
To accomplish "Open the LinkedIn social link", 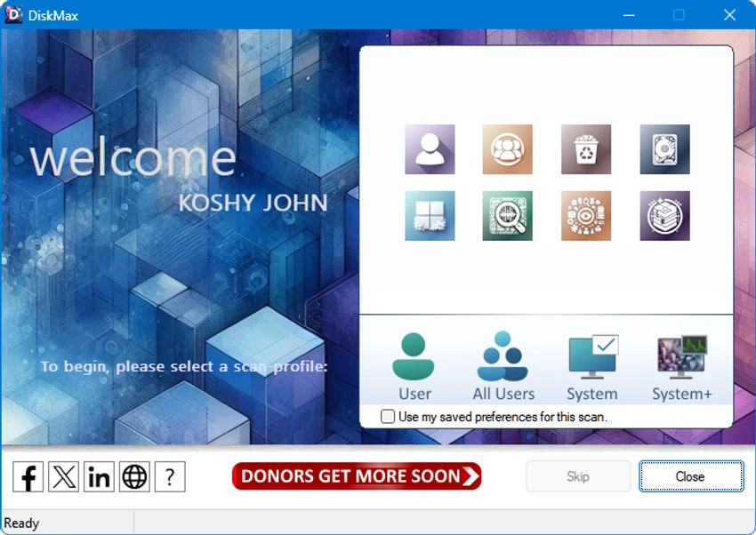I will [99, 476].
